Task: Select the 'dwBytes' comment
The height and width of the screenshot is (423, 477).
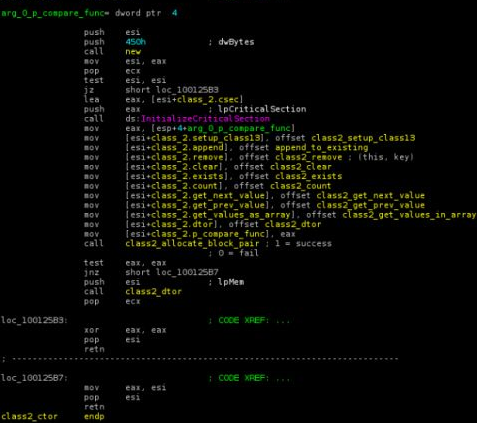Action: point(236,42)
